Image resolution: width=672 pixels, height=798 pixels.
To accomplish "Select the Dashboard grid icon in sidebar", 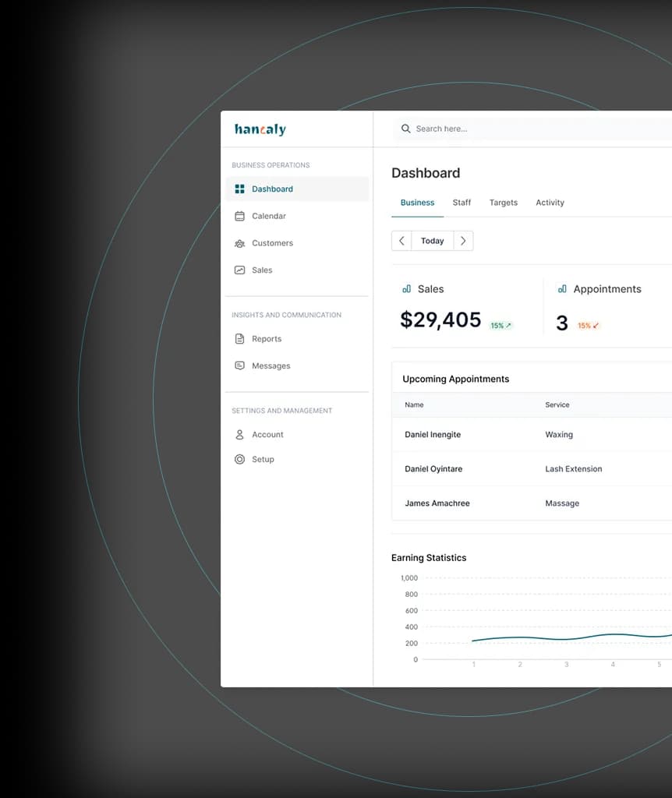I will pyautogui.click(x=239, y=189).
